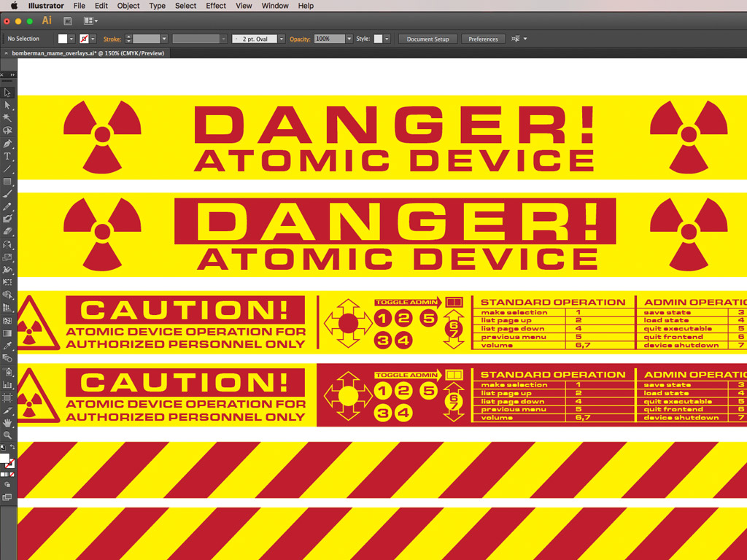Image resolution: width=747 pixels, height=560 pixels.
Task: Open the Object menu
Action: pos(128,6)
